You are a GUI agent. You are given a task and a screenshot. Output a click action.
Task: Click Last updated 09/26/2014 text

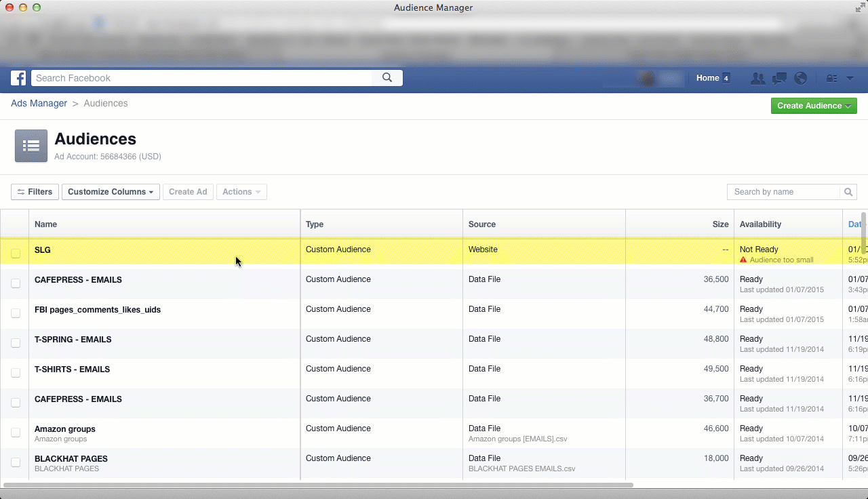tap(782, 468)
